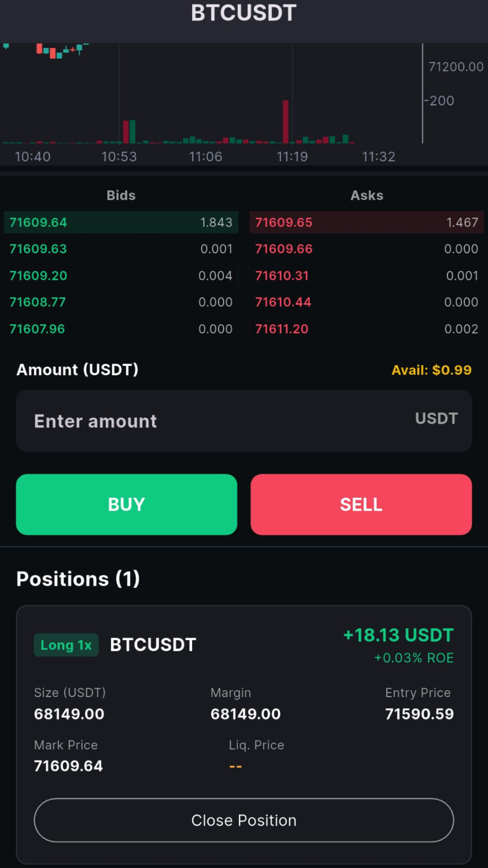Screen dimensions: 488x868
Task: Tap the 71609.20 bid price
Action: 39,276
